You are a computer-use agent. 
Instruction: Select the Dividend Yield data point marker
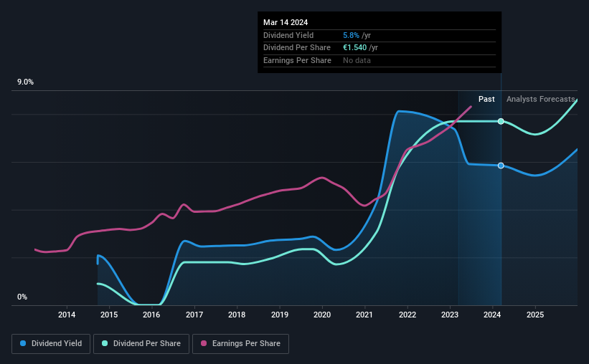pyautogui.click(x=501, y=166)
